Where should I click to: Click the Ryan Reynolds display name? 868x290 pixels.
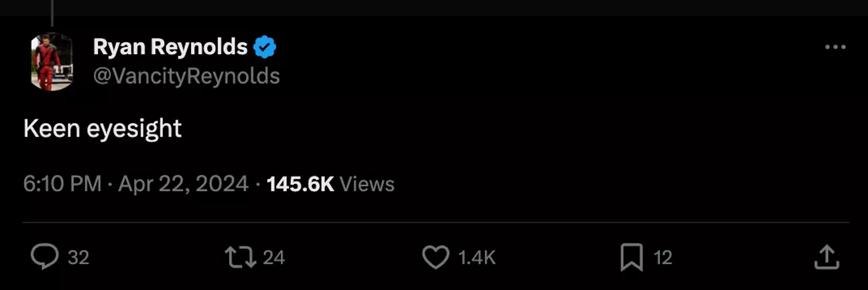170,47
